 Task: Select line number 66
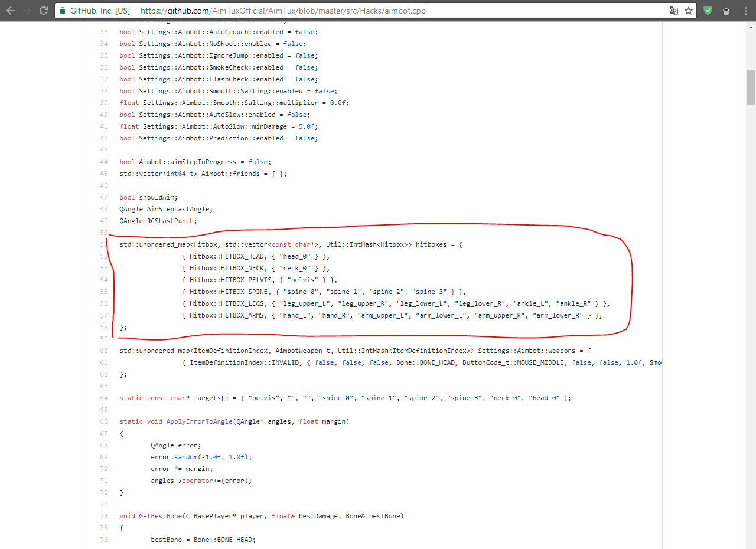[104, 421]
